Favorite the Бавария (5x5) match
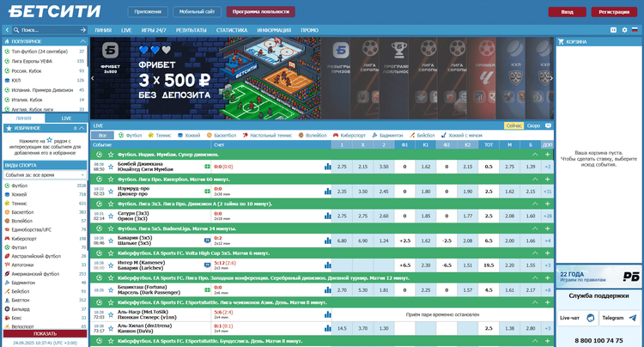 tap(109, 241)
